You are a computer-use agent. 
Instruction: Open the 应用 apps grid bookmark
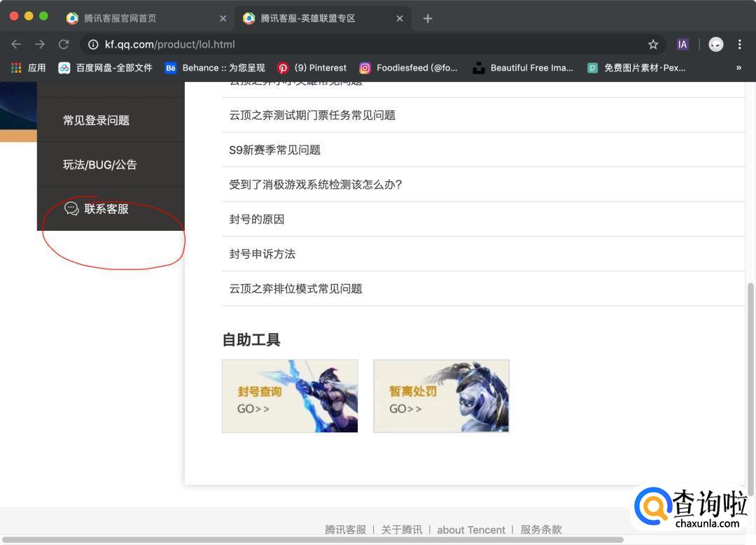click(29, 68)
